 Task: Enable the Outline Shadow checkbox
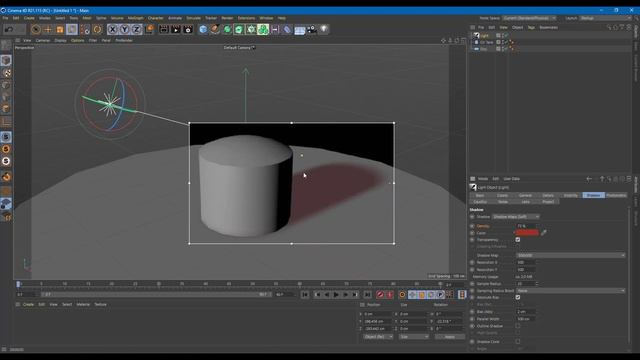point(518,326)
